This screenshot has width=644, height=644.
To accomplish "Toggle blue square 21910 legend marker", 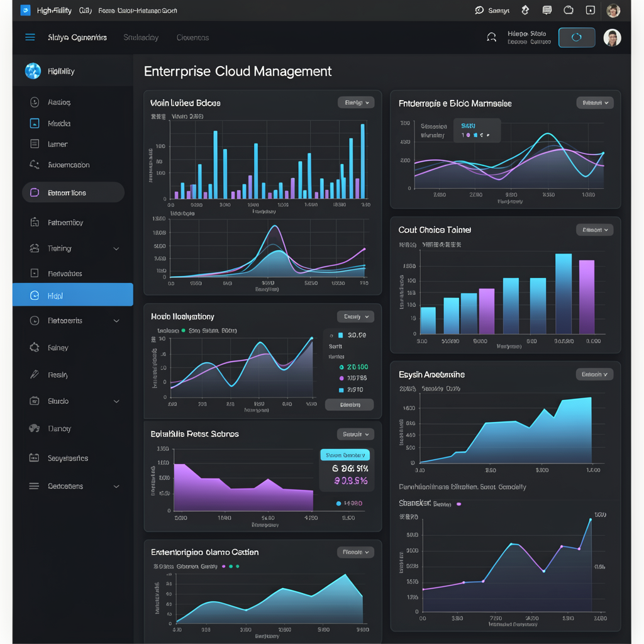I will pos(341,390).
